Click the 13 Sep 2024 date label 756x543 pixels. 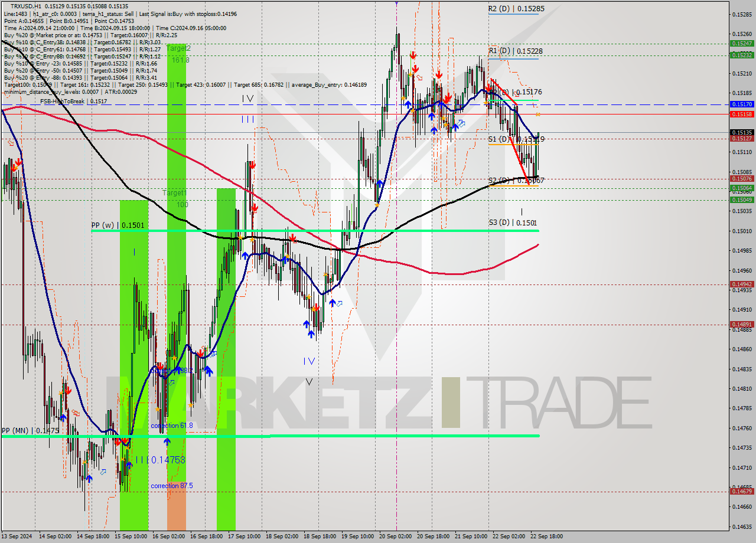17,537
